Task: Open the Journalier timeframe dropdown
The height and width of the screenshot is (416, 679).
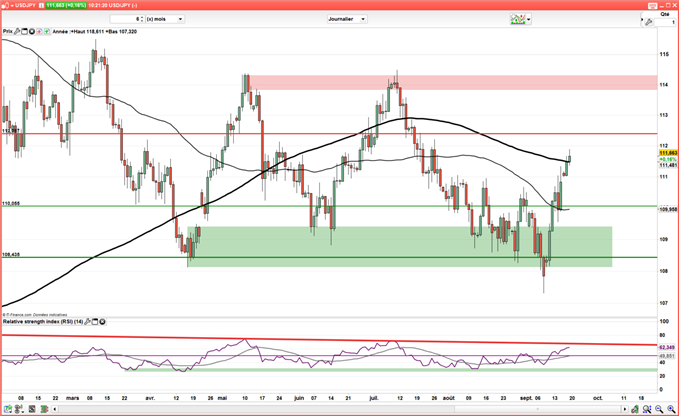Action: 347,19
